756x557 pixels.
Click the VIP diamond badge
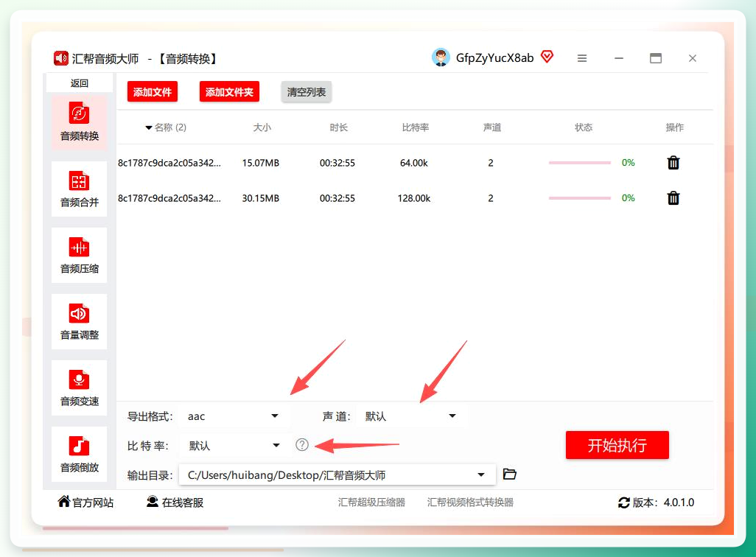[x=547, y=57]
